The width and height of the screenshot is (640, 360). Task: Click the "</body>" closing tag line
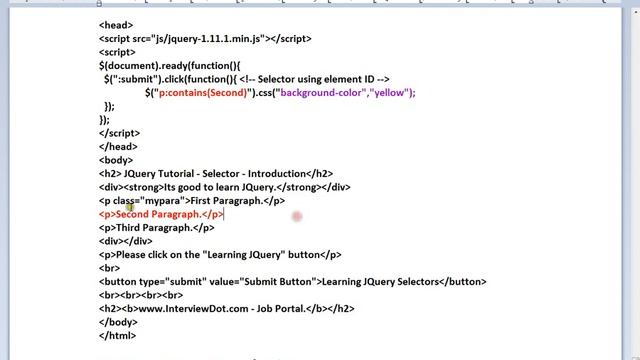click(x=118, y=322)
